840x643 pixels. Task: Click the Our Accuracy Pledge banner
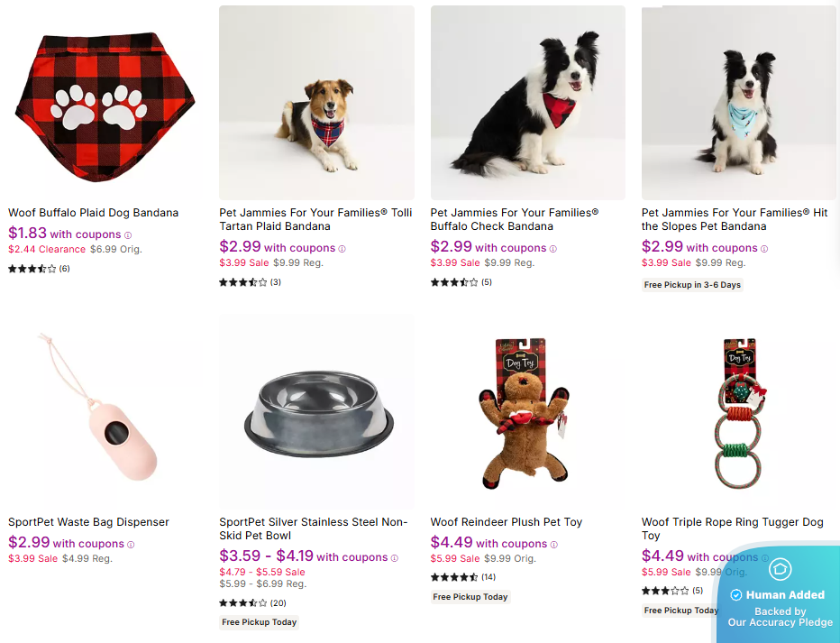click(x=779, y=616)
